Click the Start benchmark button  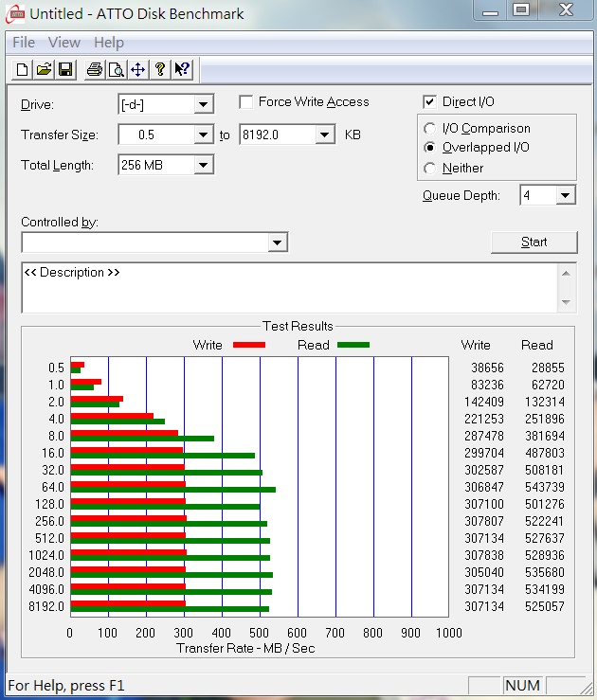click(x=534, y=242)
